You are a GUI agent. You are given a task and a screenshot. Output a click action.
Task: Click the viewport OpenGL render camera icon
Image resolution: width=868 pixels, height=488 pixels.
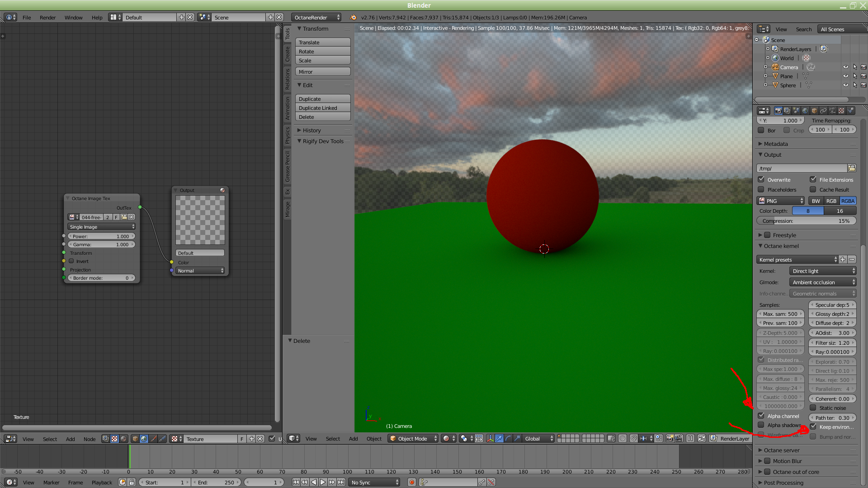click(670, 438)
